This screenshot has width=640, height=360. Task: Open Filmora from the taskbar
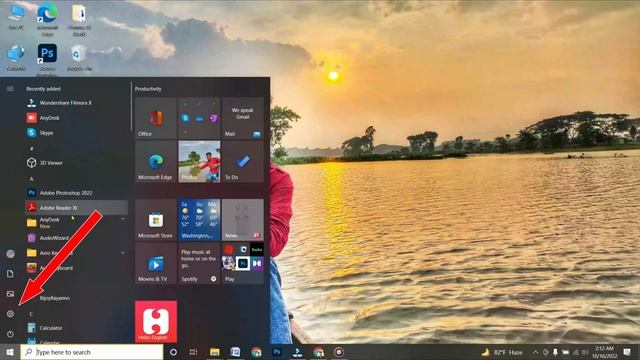(x=297, y=352)
